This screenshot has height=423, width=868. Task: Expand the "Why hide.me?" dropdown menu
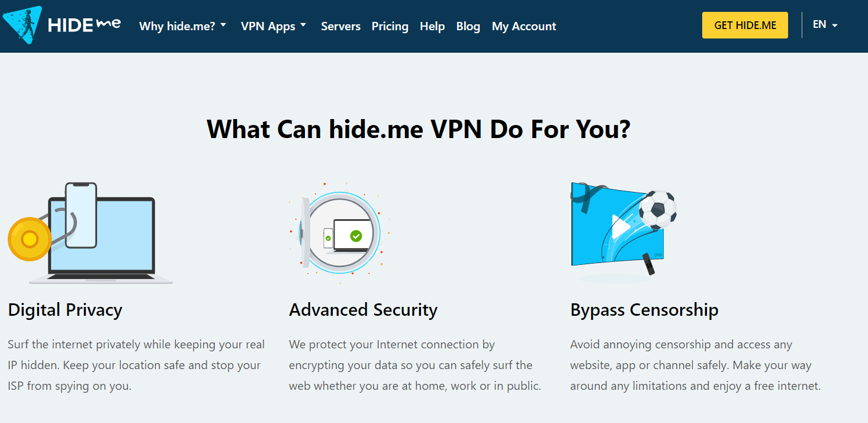pos(182,26)
